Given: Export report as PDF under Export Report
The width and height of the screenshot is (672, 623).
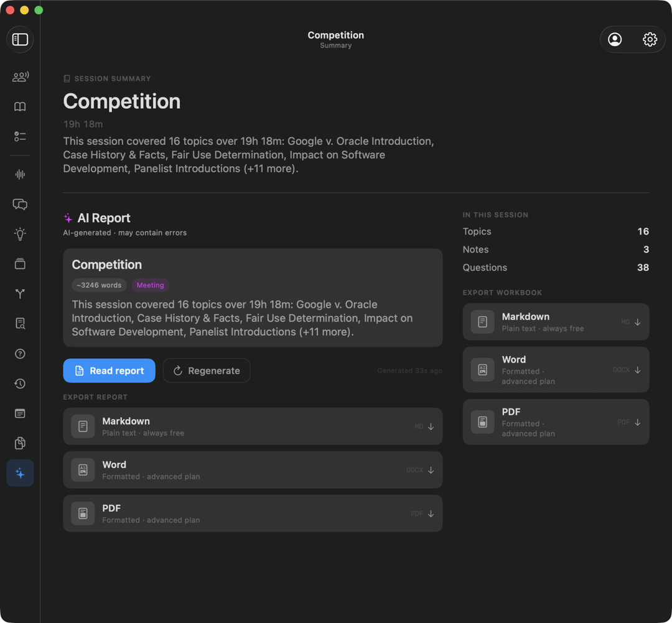Looking at the screenshot, I should pyautogui.click(x=253, y=514).
